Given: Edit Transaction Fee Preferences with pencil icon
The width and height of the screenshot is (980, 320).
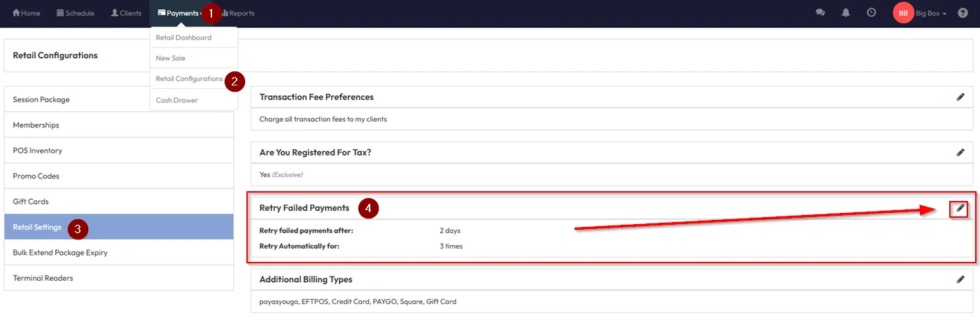Looking at the screenshot, I should point(960,97).
